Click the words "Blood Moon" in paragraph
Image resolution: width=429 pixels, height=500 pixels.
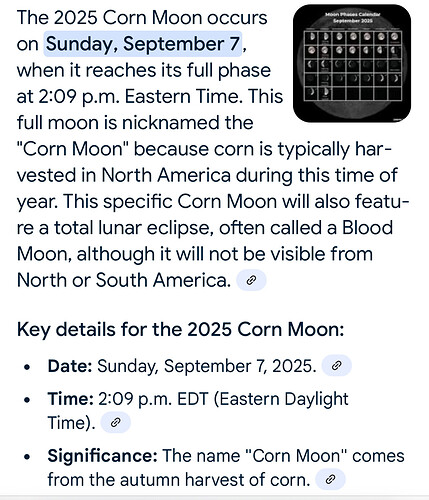click(x=205, y=241)
